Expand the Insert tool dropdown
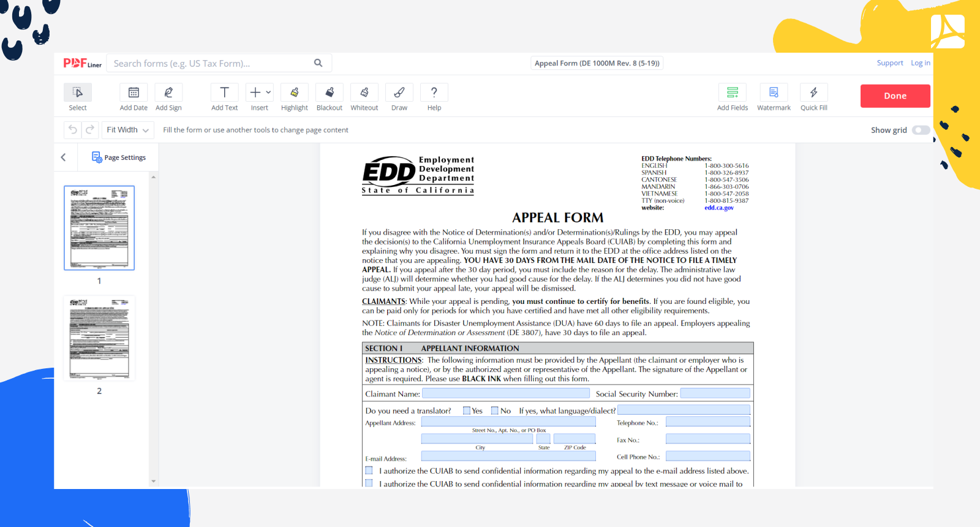980x527 pixels. click(x=268, y=93)
